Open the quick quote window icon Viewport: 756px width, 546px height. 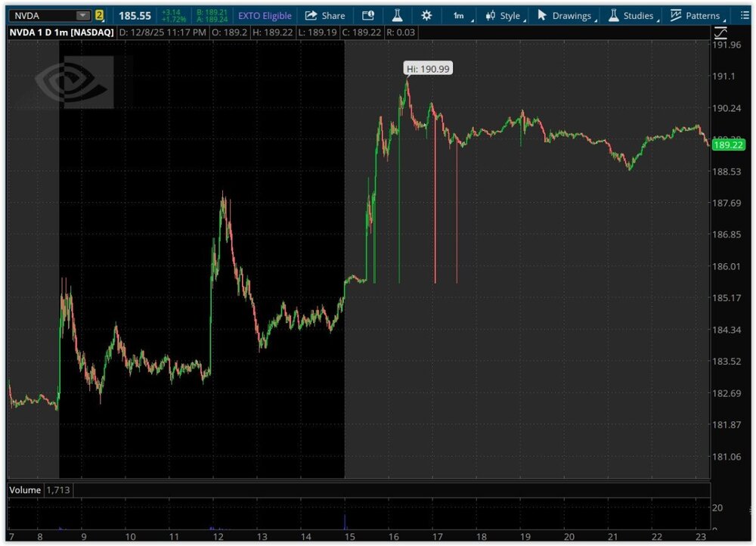(x=368, y=15)
